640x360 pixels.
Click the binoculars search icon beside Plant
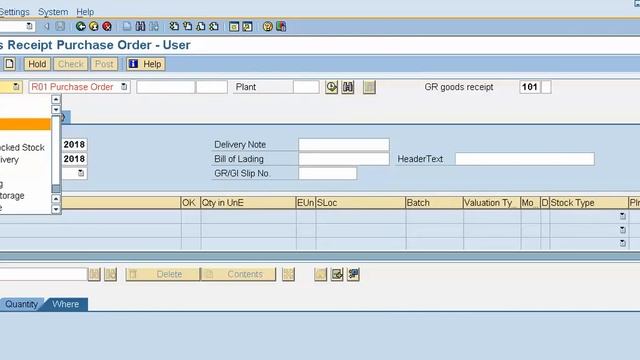pos(348,87)
